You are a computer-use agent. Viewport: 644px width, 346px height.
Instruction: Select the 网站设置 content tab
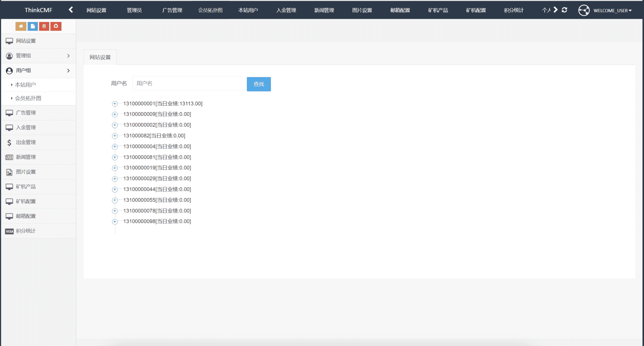(x=100, y=57)
